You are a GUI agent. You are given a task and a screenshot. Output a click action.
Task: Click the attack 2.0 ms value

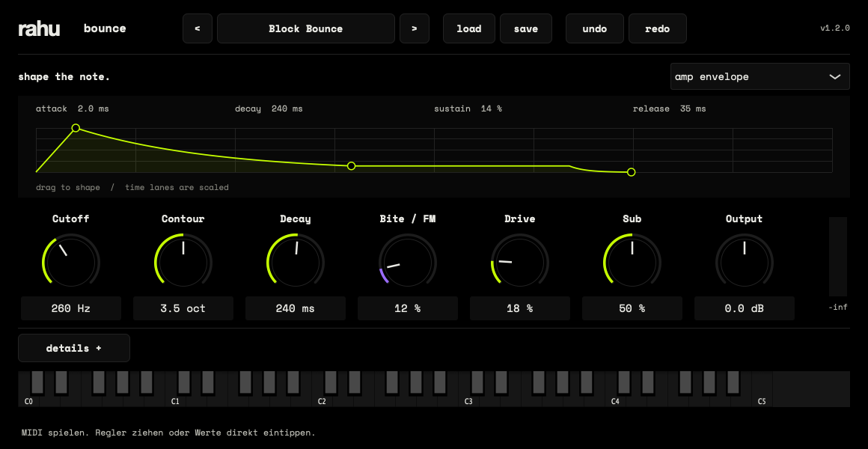(73, 109)
